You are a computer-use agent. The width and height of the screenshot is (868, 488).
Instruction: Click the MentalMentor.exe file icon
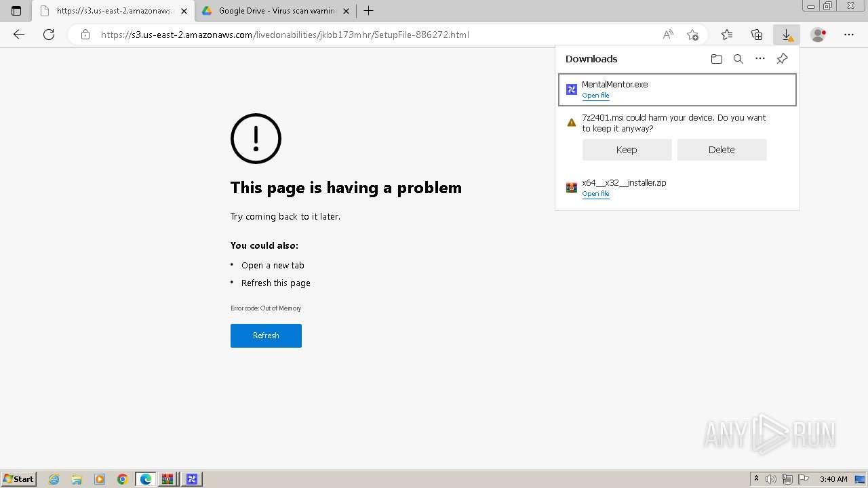[572, 89]
